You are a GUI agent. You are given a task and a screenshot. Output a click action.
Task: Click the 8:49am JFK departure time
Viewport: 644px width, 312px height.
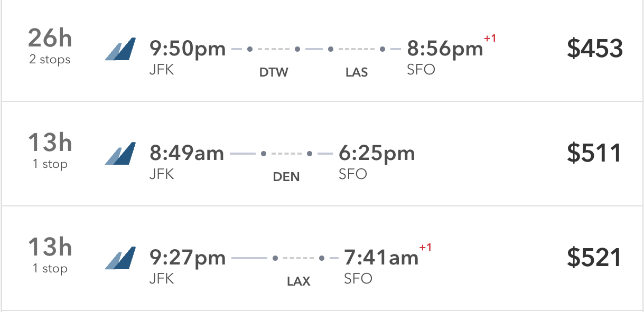[187, 154]
